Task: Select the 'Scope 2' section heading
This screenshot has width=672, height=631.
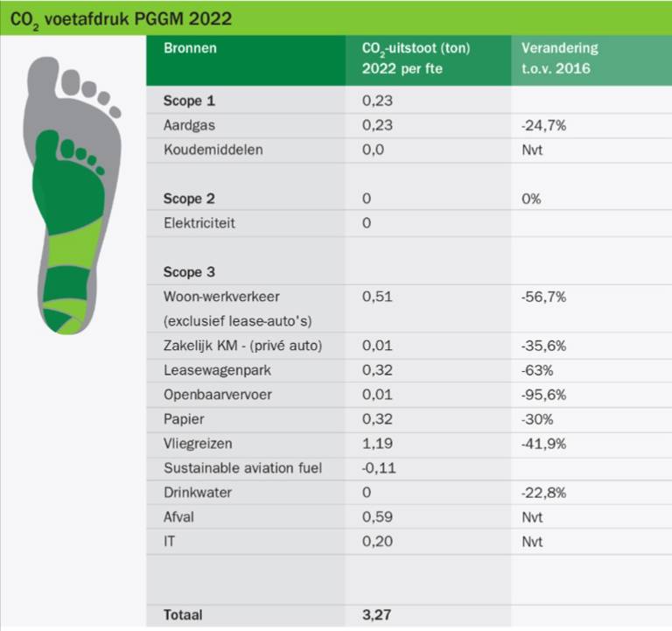Action: (189, 199)
